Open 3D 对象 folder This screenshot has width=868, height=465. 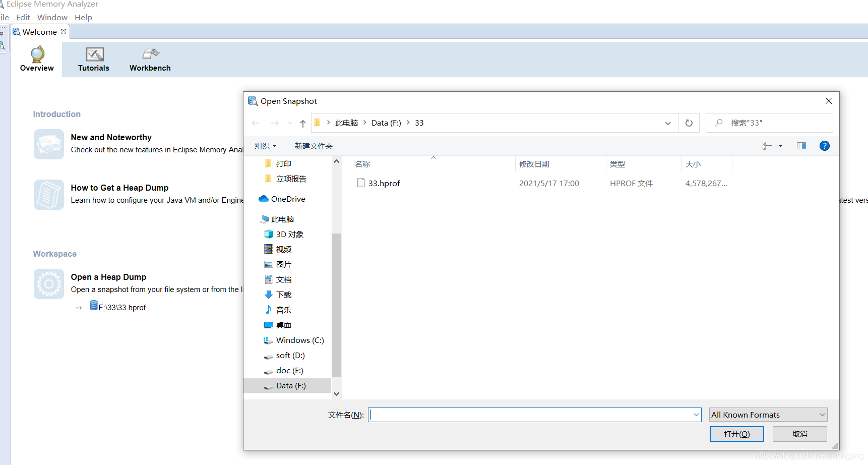pos(284,234)
